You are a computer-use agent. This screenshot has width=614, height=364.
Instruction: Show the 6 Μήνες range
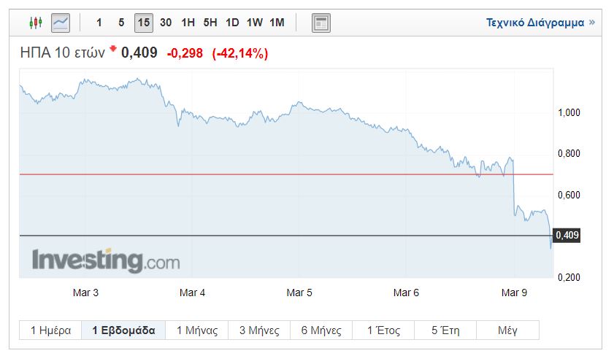(321, 330)
